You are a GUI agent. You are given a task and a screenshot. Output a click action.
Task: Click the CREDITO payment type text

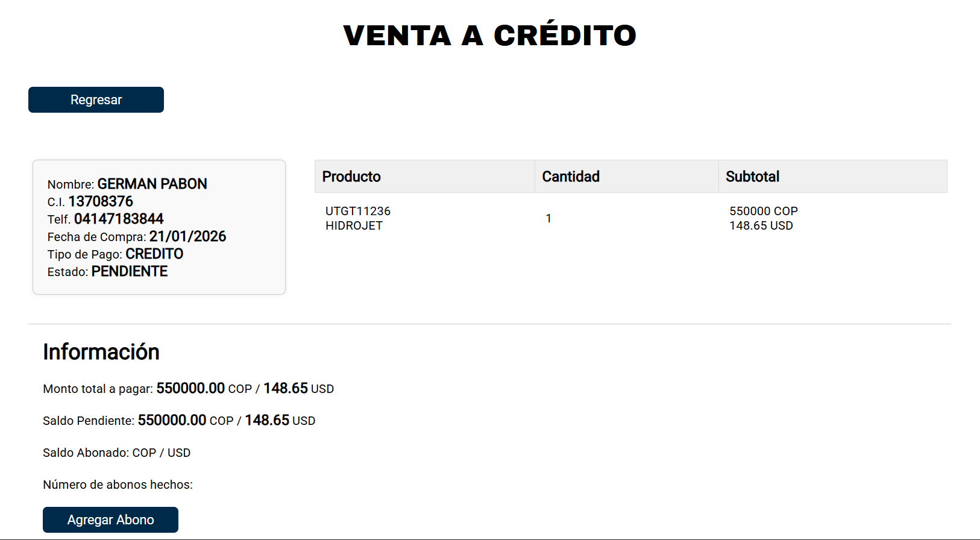coord(154,254)
